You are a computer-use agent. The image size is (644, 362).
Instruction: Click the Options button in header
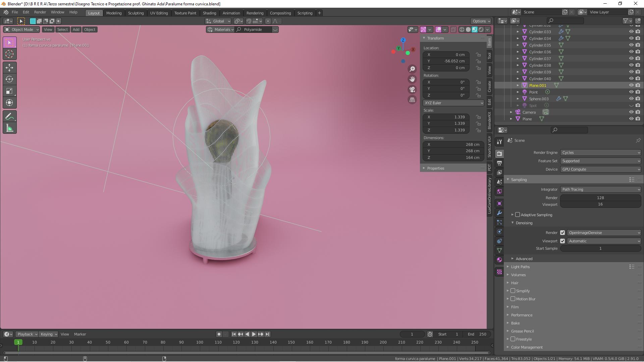click(x=481, y=21)
